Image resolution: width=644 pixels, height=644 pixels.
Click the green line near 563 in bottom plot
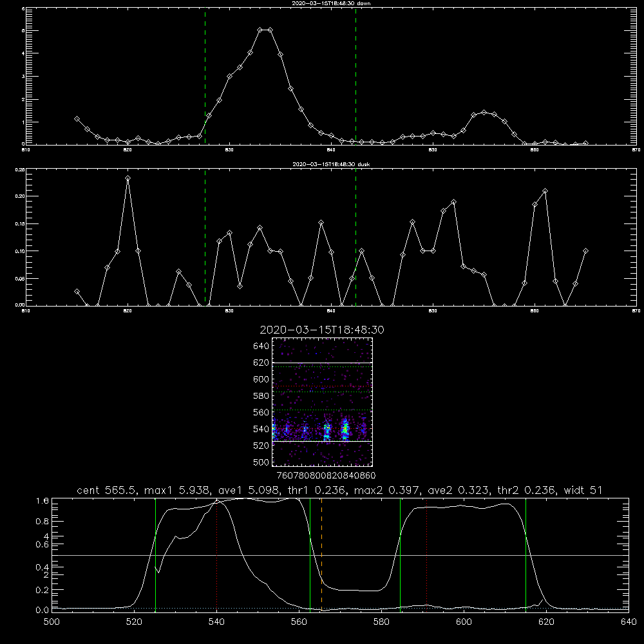[310, 555]
